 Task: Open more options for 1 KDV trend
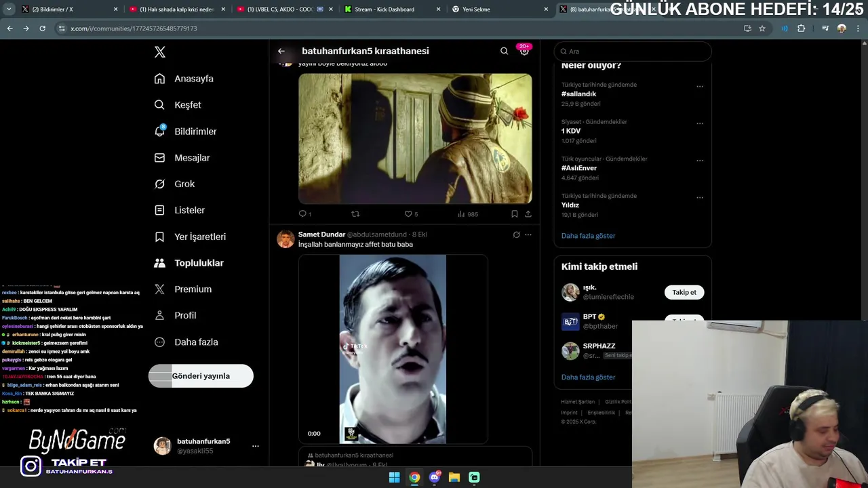[700, 123]
